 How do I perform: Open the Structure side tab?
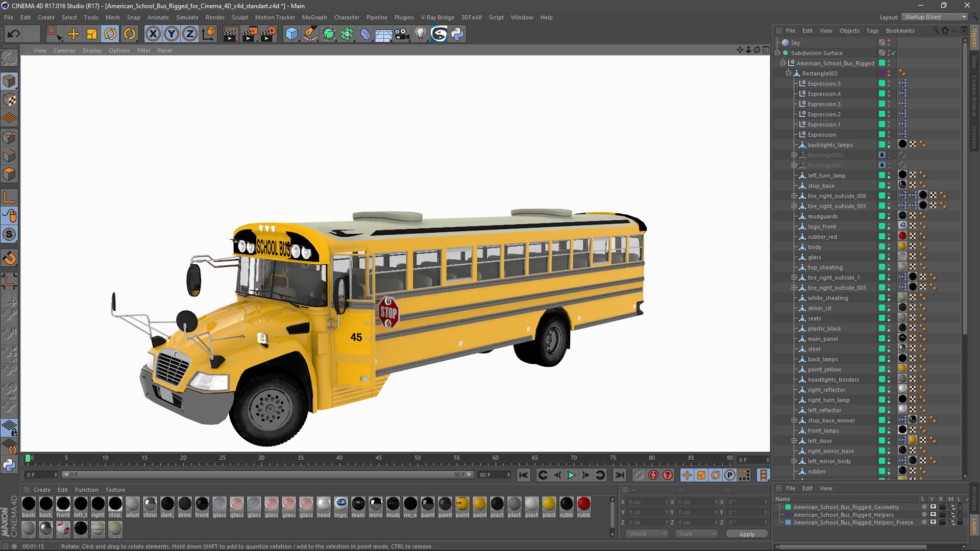pyautogui.click(x=974, y=137)
